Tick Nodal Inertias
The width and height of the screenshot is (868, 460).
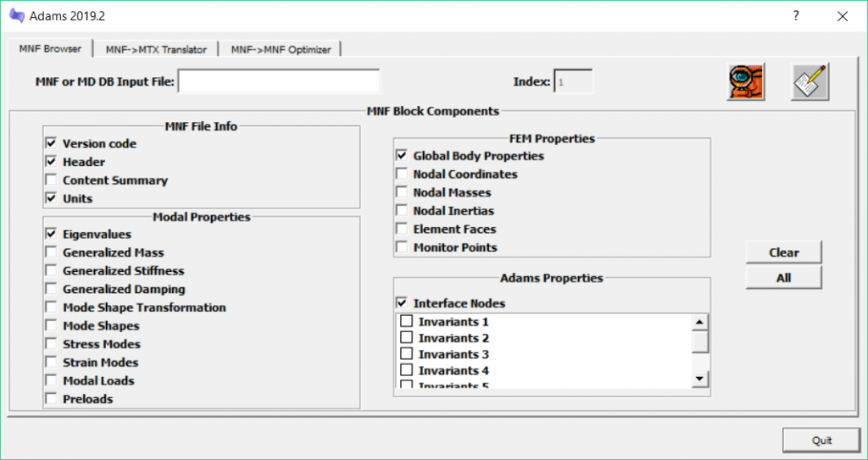[401, 211]
